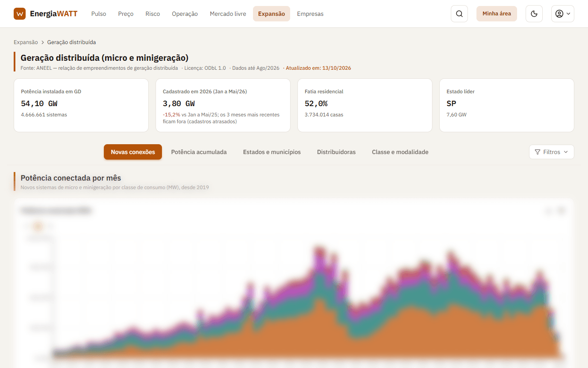The image size is (588, 368).
Task: Navigate to Mercado livre
Action: (x=228, y=14)
